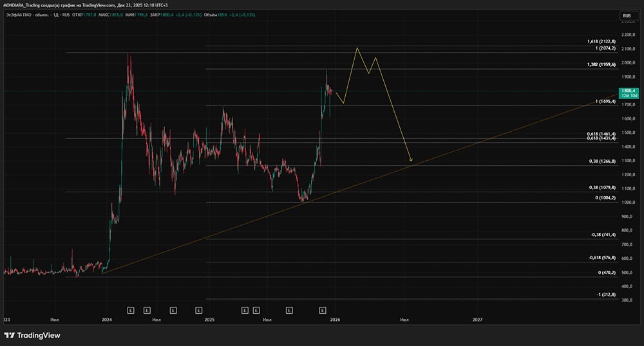This screenshot has height=346, width=644.
Task: Click earnings marker just left of July 2024
Action: tap(146, 310)
